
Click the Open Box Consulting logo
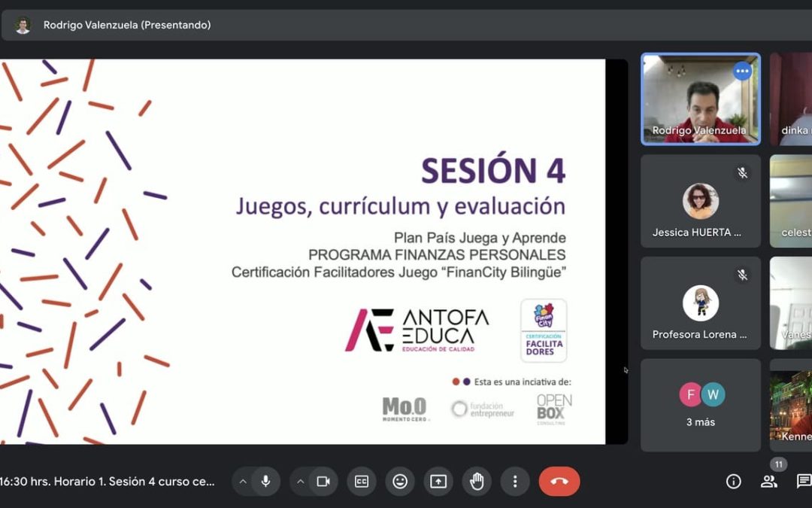pyautogui.click(x=554, y=409)
